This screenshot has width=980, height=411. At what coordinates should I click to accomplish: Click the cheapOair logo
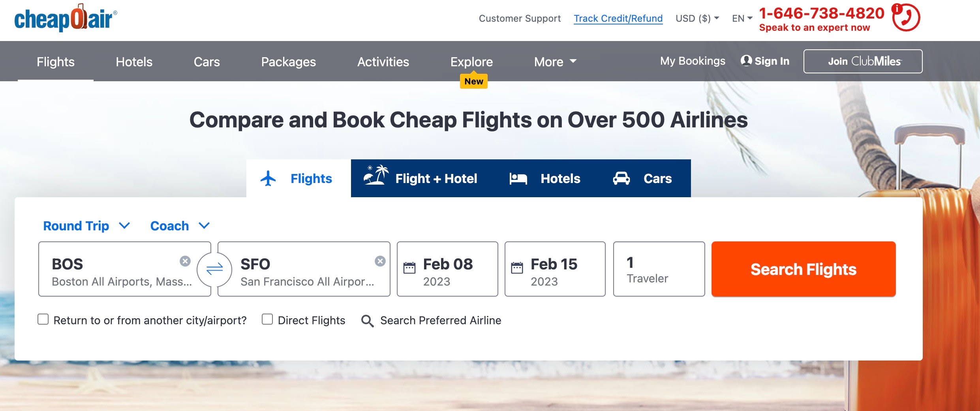[66, 18]
